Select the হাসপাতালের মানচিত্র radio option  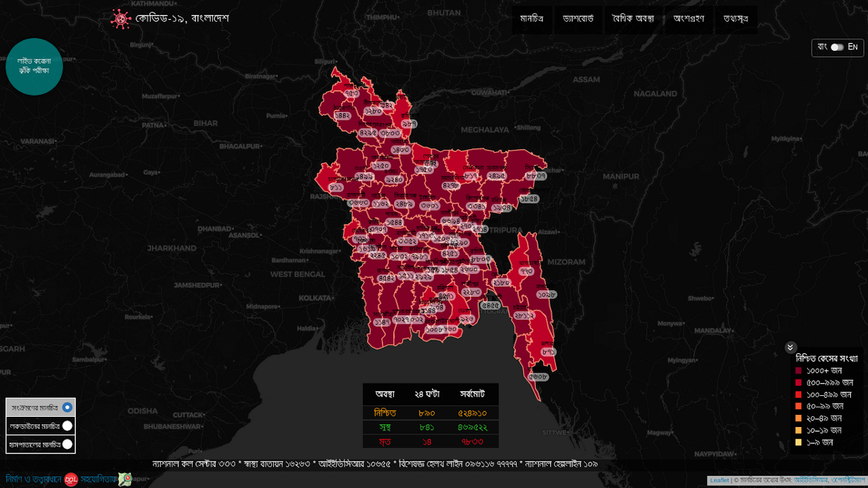tap(67, 444)
